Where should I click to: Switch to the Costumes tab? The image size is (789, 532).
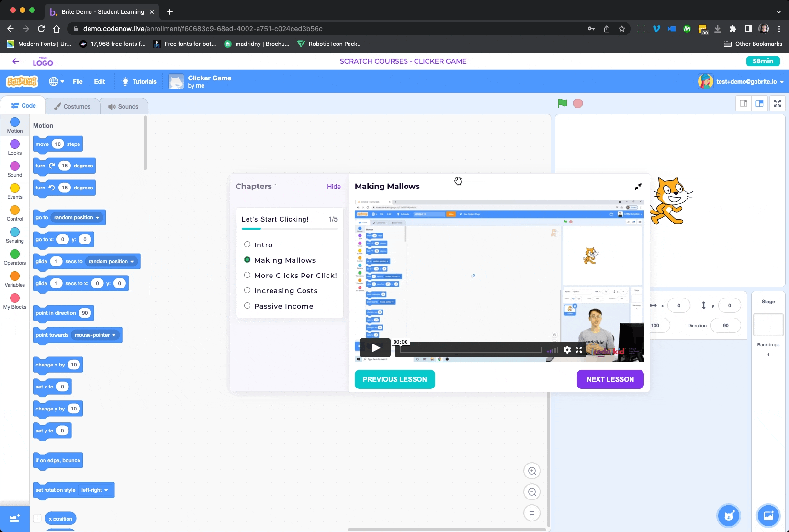72,106
